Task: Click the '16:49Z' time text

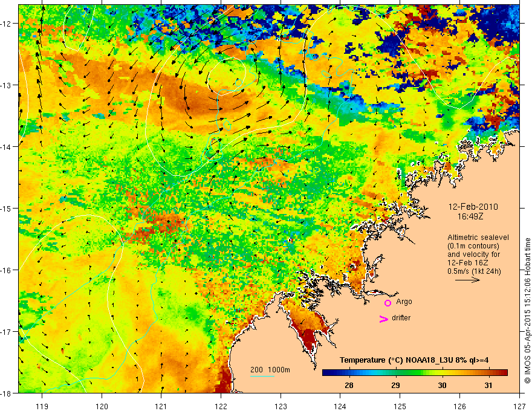Action: coord(470,216)
